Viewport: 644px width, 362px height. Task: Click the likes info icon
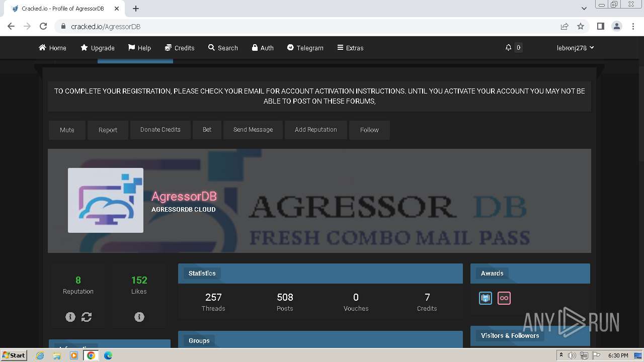point(139,317)
